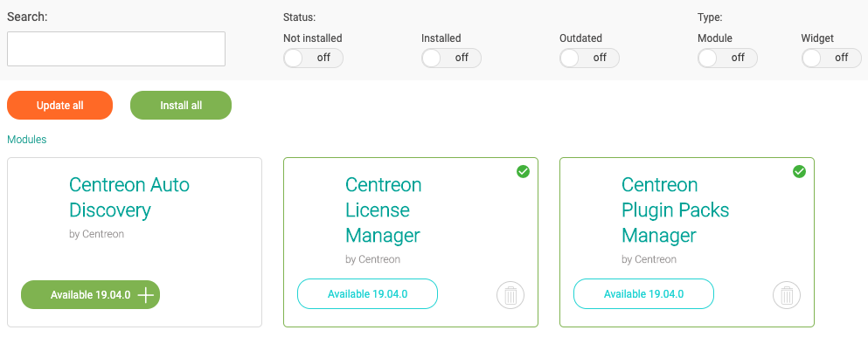Click green checkmark on Plugin Packs Manager card

click(x=799, y=172)
